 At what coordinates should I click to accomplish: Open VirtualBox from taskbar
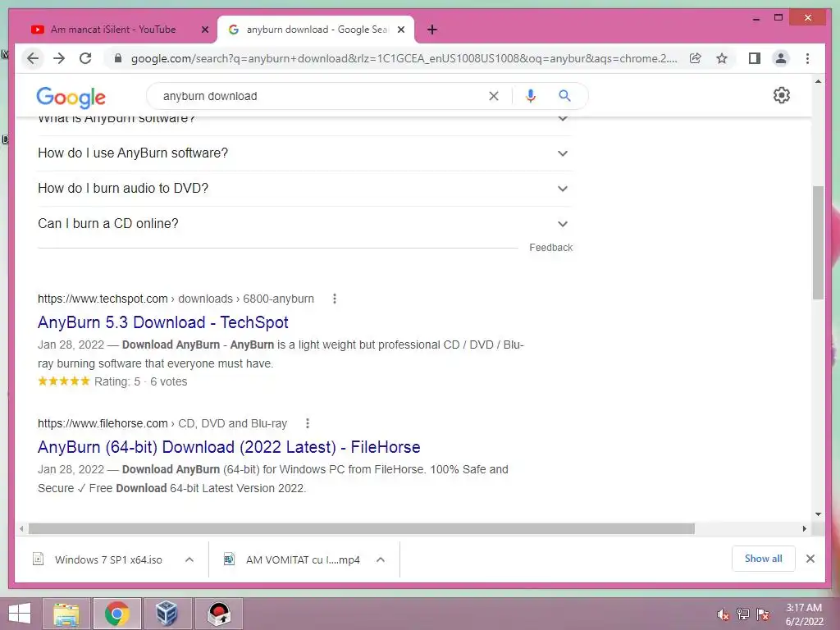pos(167,614)
